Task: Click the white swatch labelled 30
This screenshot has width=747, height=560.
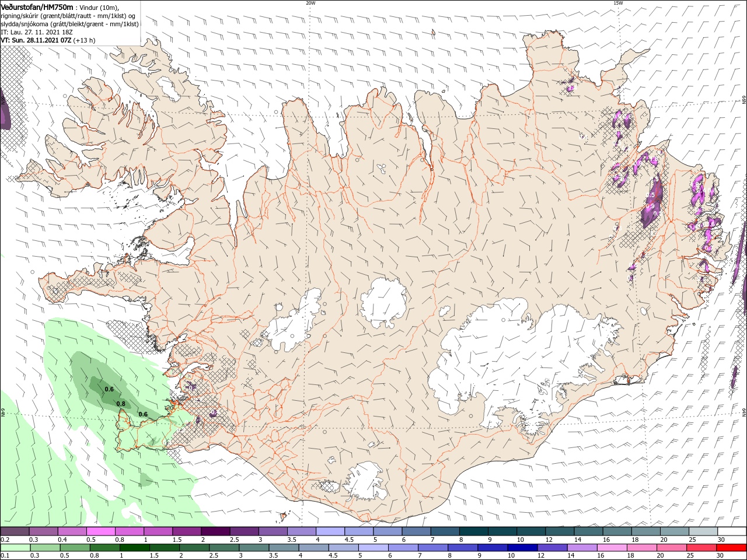Action: coord(732,531)
